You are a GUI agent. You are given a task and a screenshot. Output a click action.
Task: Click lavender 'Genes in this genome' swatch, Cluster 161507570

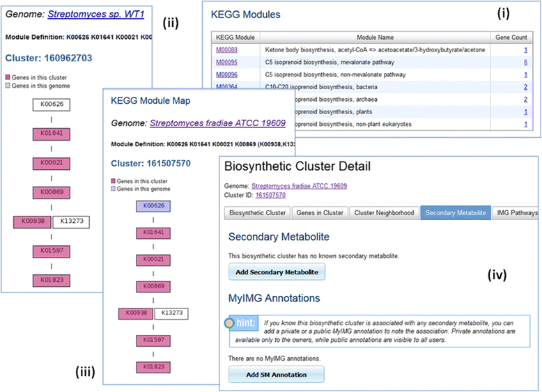(113, 189)
